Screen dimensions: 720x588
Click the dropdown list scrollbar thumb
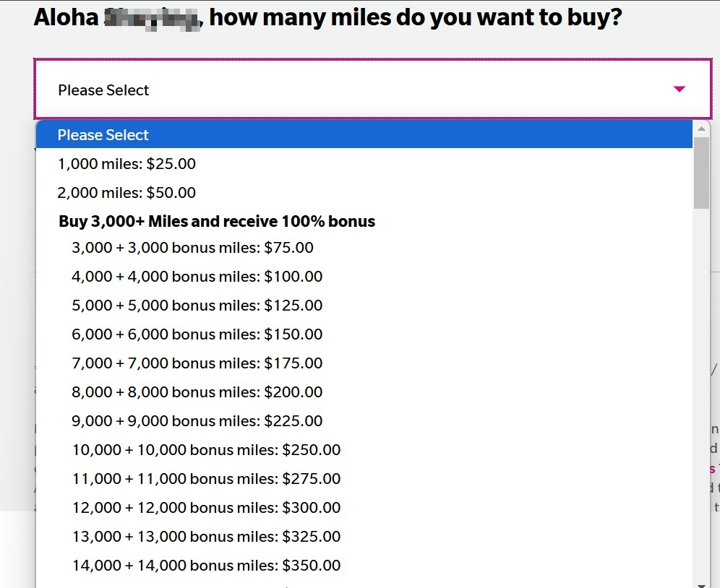(701, 172)
